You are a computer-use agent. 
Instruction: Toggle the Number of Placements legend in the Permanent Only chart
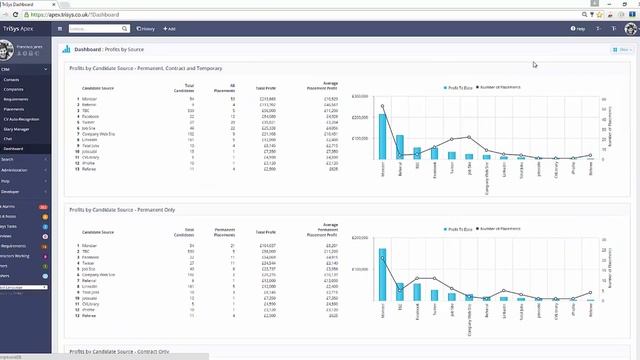[498, 229]
